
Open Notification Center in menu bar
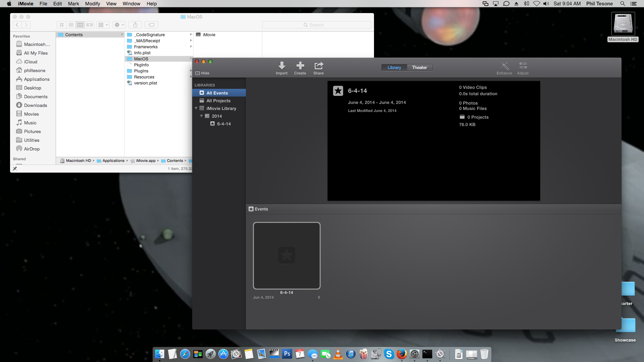point(634,4)
